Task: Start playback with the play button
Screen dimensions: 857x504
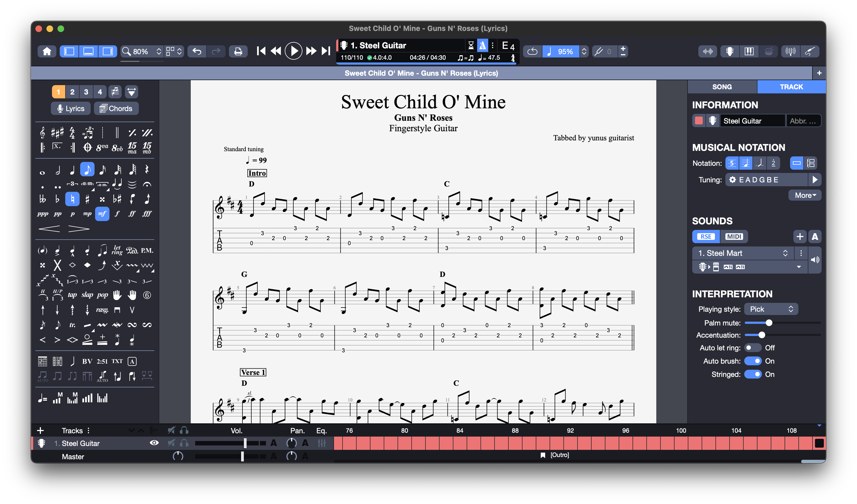Action: 293,51
